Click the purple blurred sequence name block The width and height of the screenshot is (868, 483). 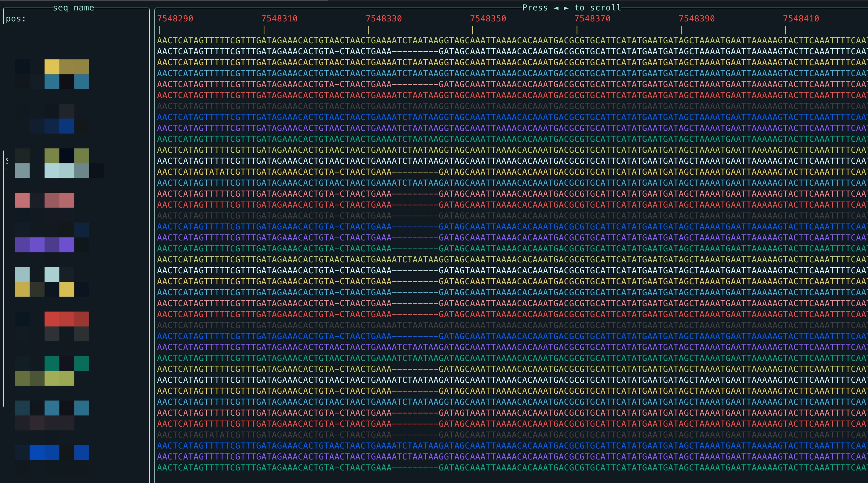tap(44, 244)
